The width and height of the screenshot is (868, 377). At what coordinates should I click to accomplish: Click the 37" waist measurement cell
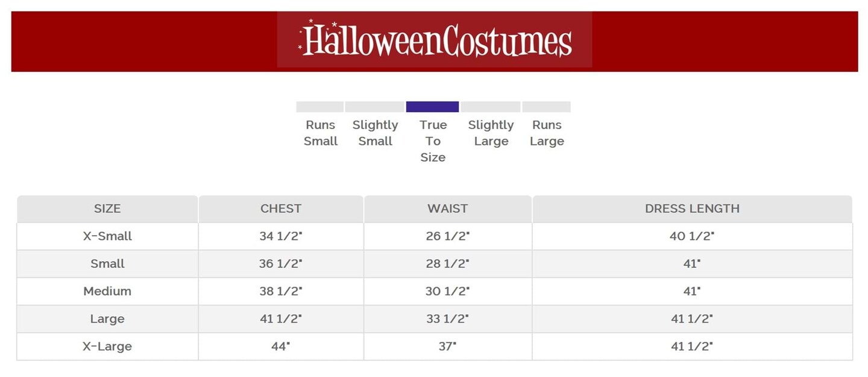(447, 347)
